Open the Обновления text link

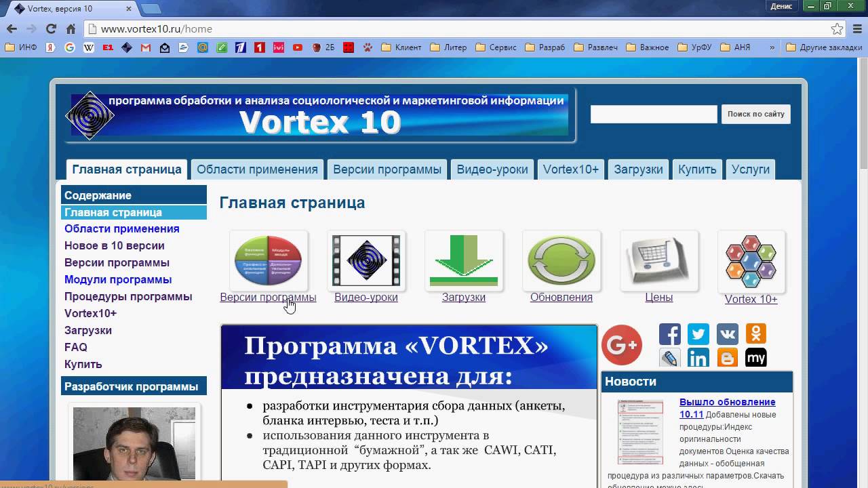[561, 297]
